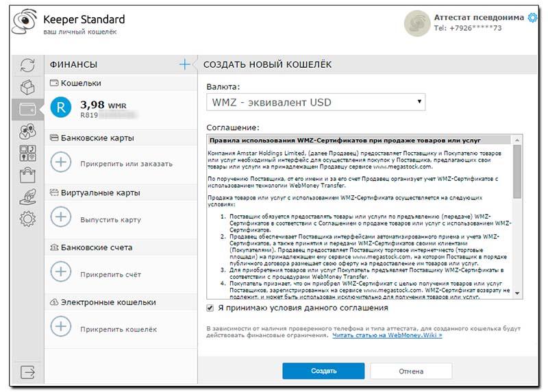Click the Прикрепить счёт label

(111, 275)
